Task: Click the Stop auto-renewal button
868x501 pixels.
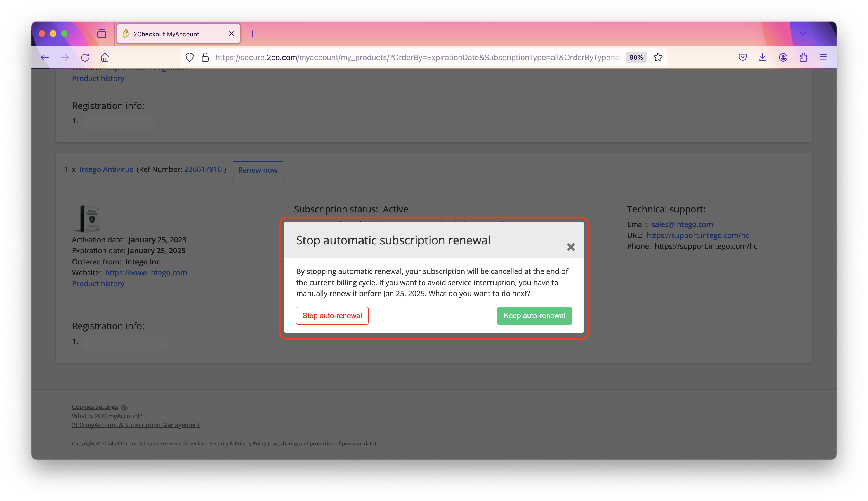Action: (332, 316)
